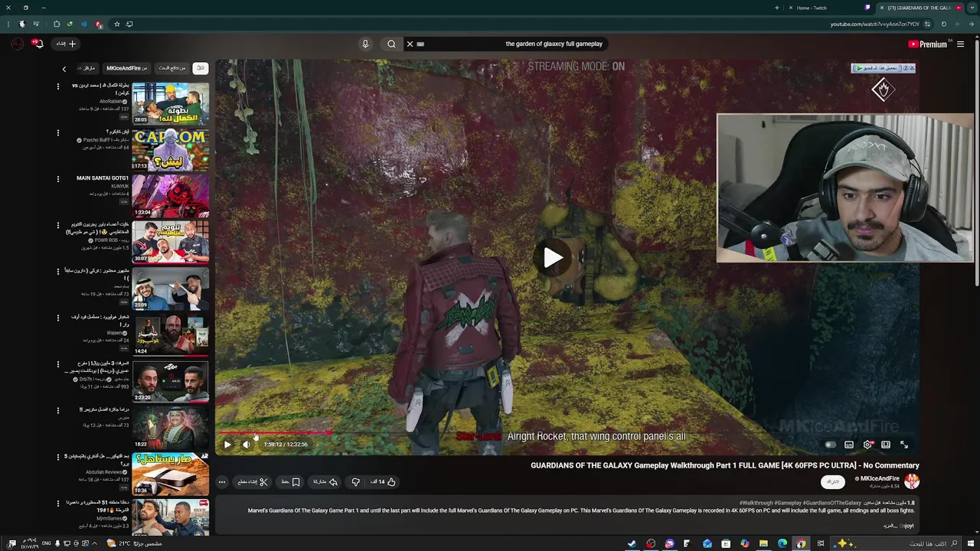Open the on-screen keyboard icon in search
The image size is (980, 551).
[420, 44]
